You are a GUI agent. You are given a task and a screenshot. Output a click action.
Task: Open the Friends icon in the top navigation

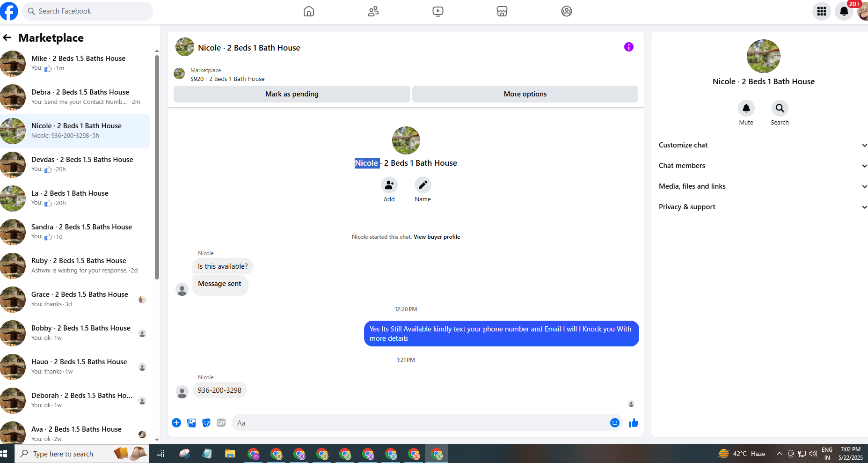pyautogui.click(x=373, y=11)
